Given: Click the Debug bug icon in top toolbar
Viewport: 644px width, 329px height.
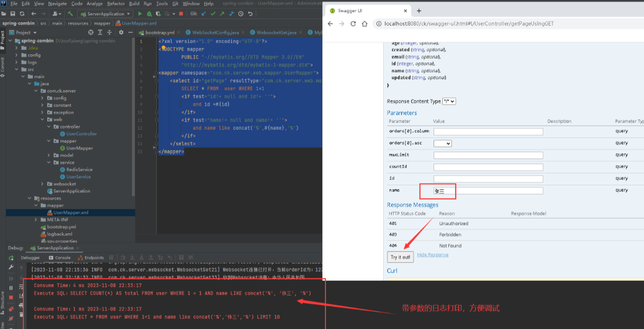Looking at the screenshot, I should 149,14.
